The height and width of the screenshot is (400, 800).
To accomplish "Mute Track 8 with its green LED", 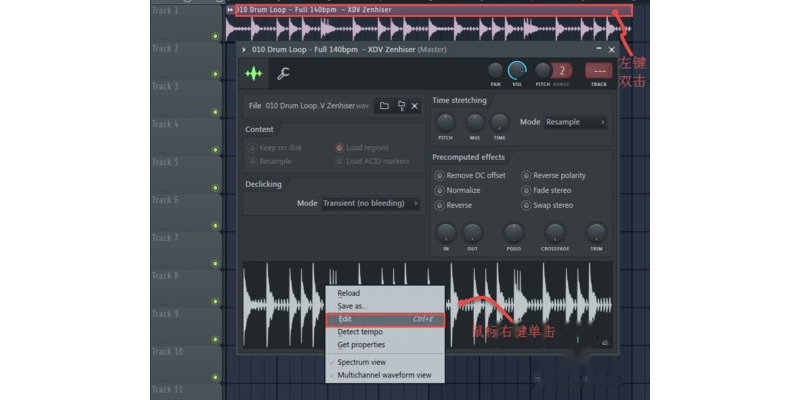I will click(x=215, y=302).
